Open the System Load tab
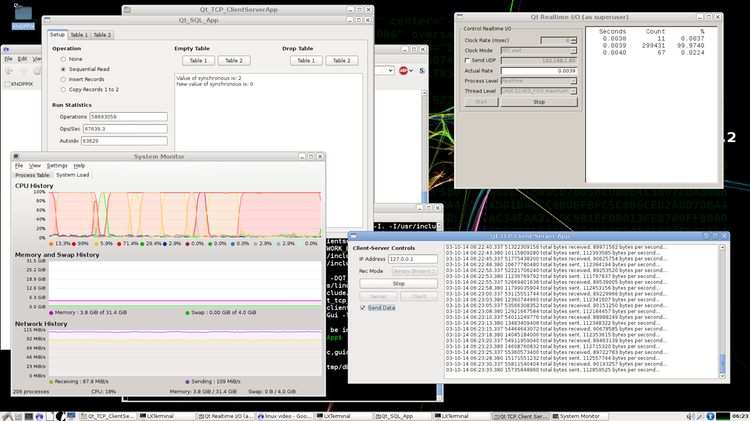The height and width of the screenshot is (421, 750). [x=72, y=175]
